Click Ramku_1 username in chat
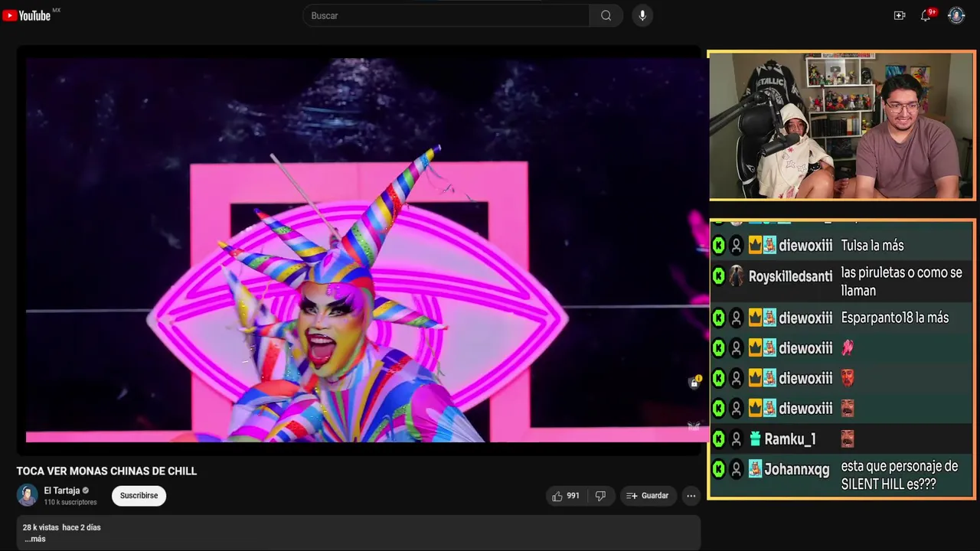This screenshot has width=980, height=551. tap(789, 439)
